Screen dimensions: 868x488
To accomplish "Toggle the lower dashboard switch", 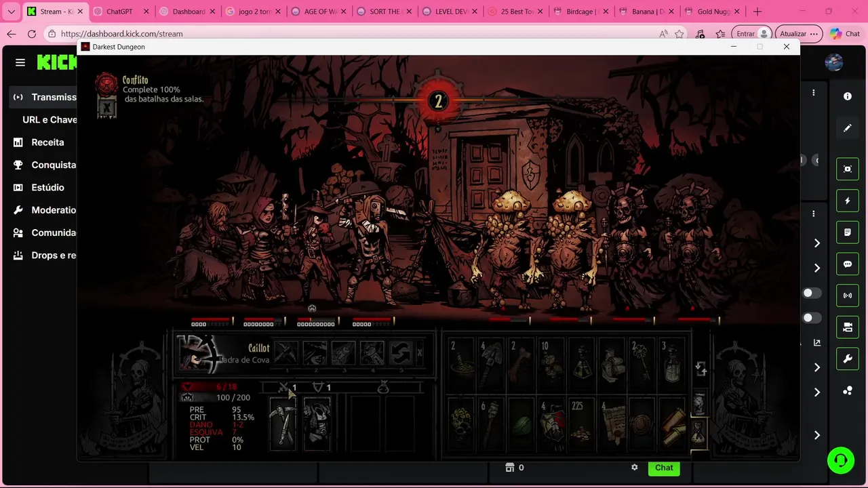I will click(x=812, y=318).
